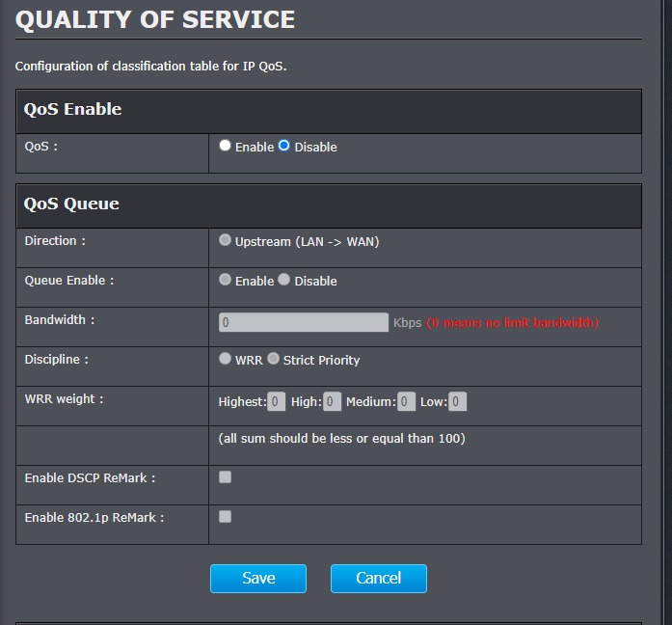Check the Enable DSCP ReMark checkbox
Screen dimensions: 672x625
coord(226,477)
